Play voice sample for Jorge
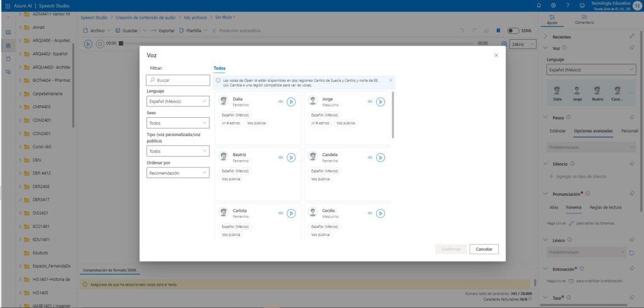644x308 pixels. (380, 102)
